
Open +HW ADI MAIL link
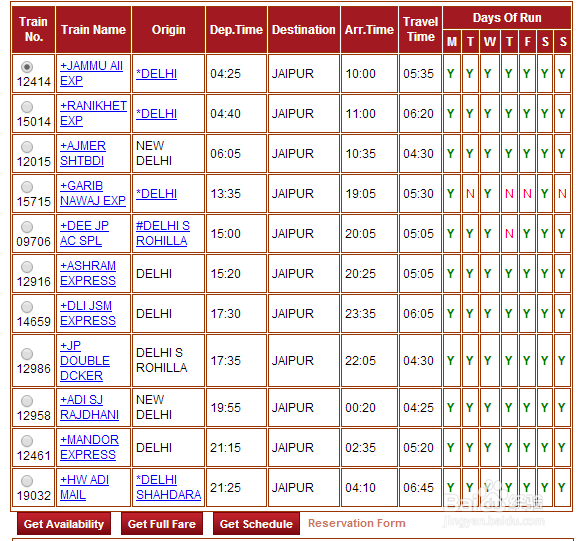click(84, 487)
